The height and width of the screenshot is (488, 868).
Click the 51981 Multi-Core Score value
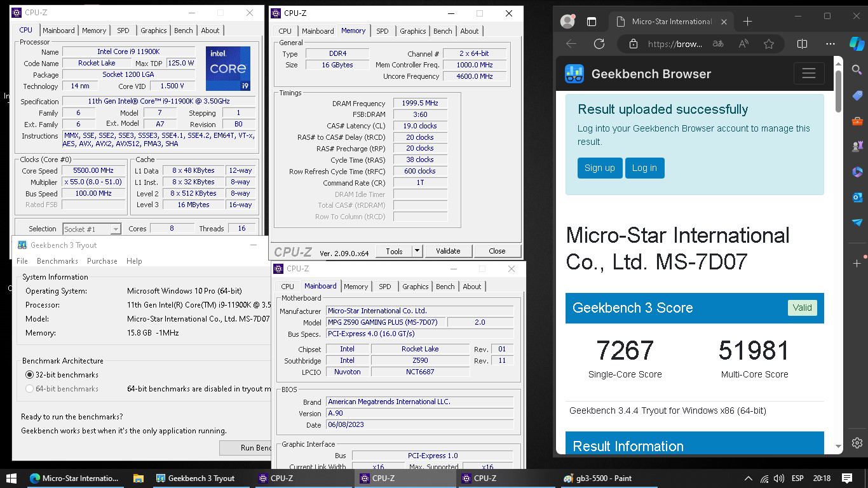754,351
